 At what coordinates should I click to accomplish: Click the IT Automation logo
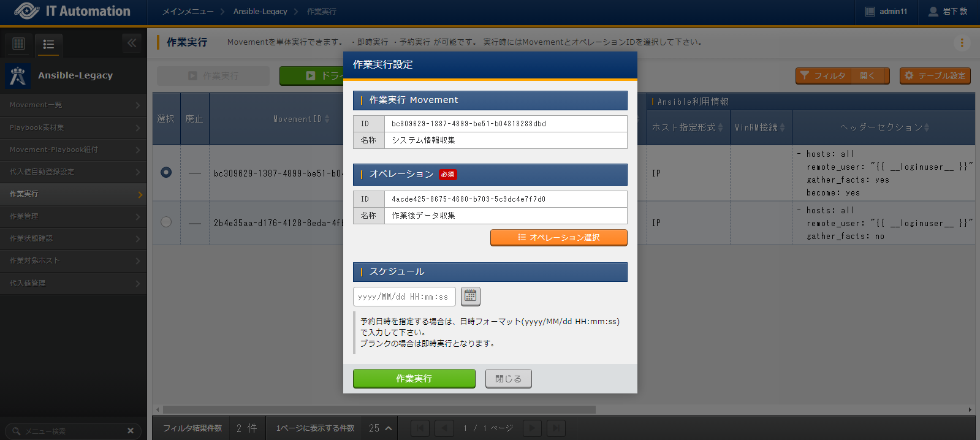[x=72, y=11]
